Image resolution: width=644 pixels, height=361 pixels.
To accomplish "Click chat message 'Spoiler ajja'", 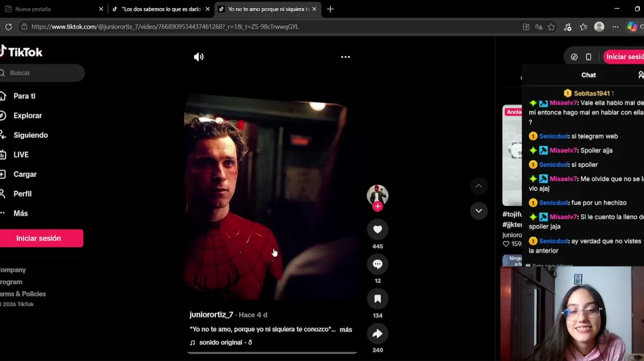I will (x=596, y=150).
